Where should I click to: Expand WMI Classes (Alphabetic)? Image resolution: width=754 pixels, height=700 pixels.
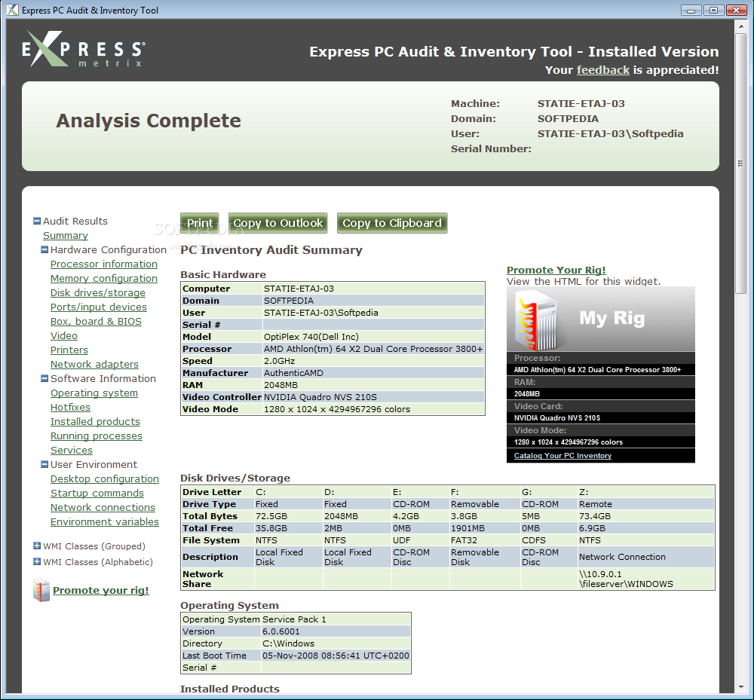[36, 561]
